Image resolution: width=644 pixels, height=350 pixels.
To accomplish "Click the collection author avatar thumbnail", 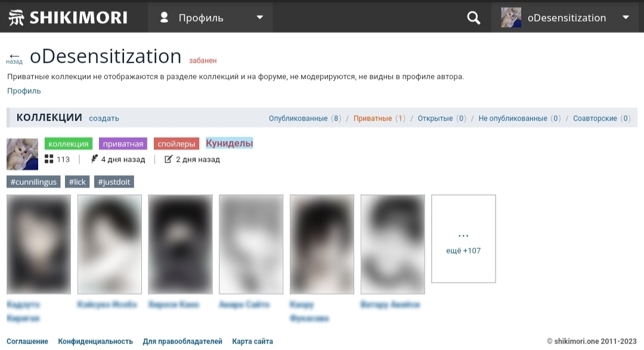I will click(22, 154).
